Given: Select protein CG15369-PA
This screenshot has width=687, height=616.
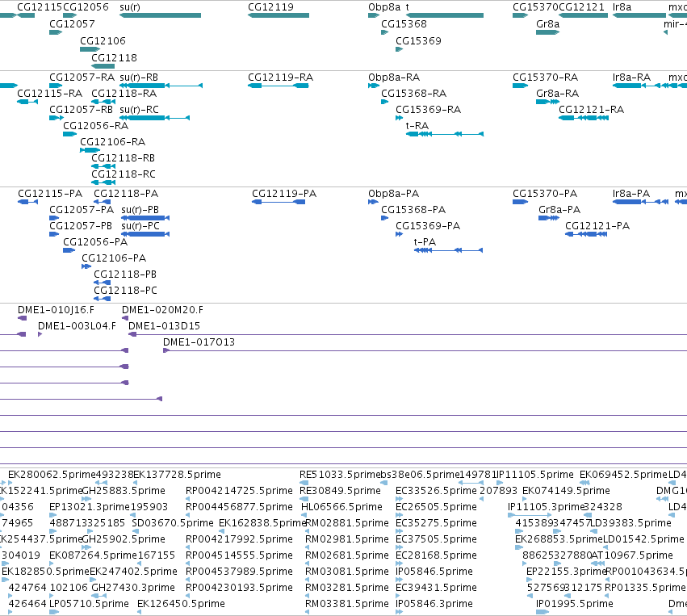Looking at the screenshot, I should [x=428, y=226].
